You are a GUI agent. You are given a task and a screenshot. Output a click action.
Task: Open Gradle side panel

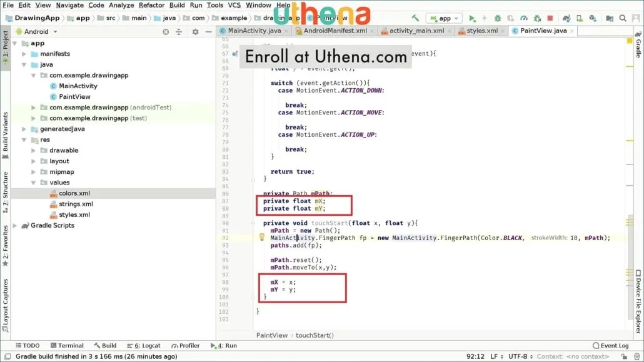(x=638, y=45)
